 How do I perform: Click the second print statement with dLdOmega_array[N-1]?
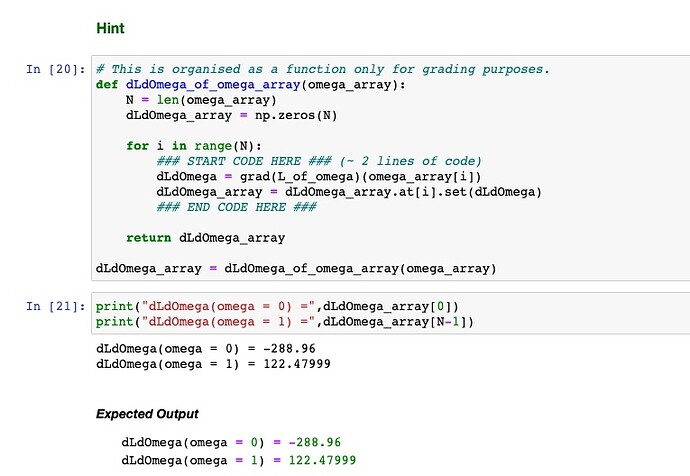pos(285,322)
